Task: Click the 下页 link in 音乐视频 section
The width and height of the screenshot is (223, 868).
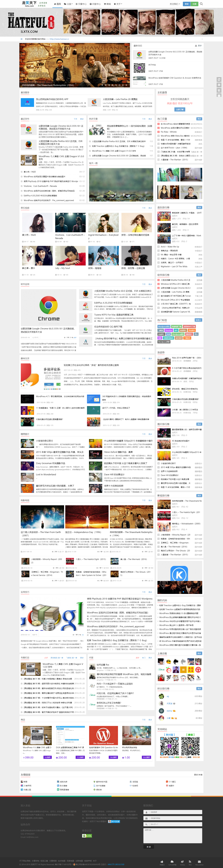Action: [x=144, y=208]
